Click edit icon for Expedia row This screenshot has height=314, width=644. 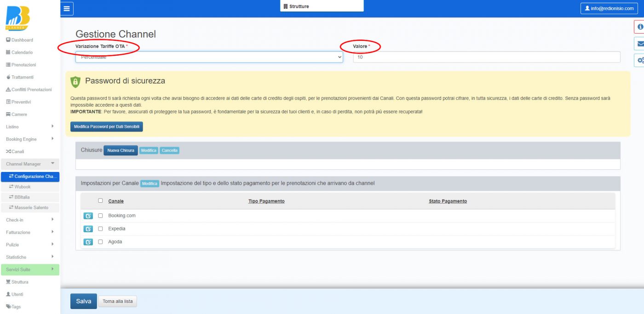click(x=88, y=229)
